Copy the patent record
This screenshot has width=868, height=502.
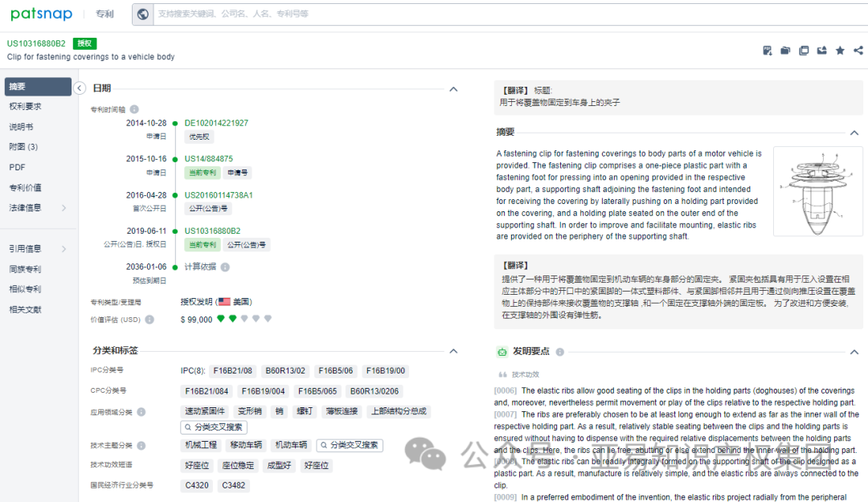[804, 50]
